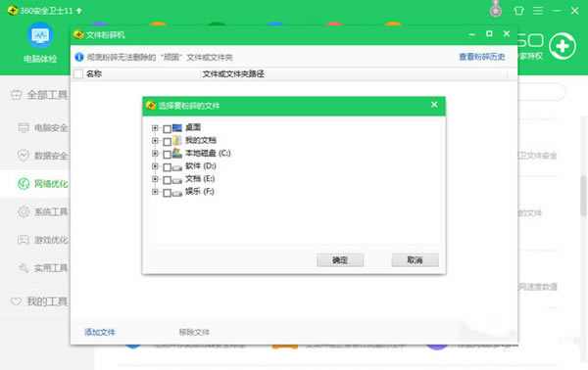Toggle the select-all checkbox beside 名称
The width and height of the screenshot is (588, 370).
78,73
